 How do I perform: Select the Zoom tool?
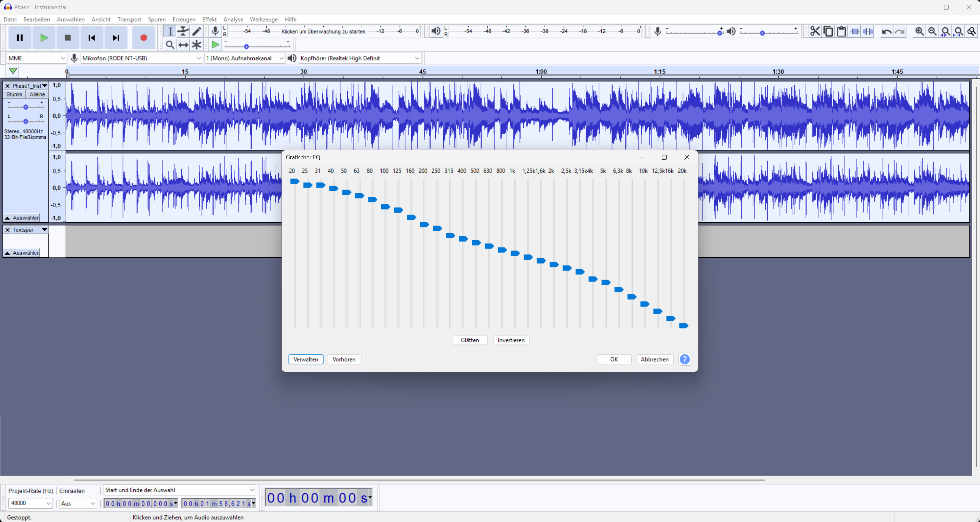tap(170, 44)
